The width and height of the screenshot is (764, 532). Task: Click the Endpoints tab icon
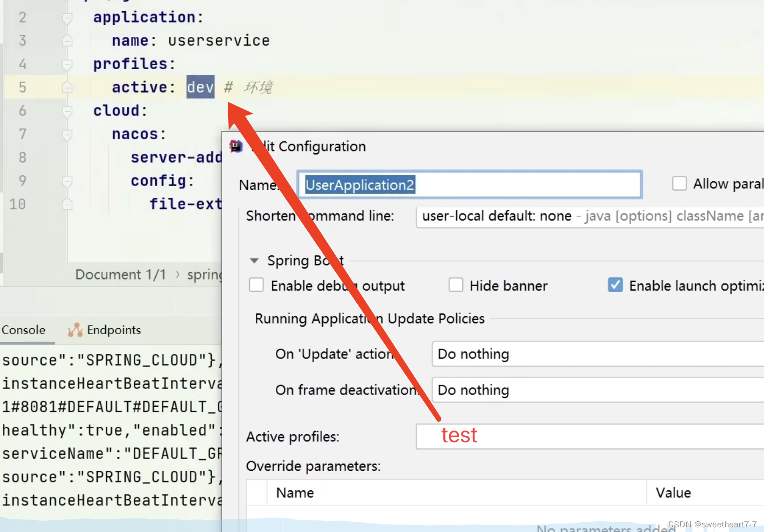tap(75, 330)
